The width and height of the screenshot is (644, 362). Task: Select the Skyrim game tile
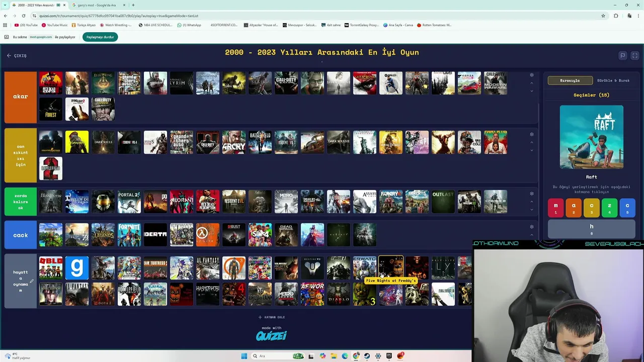(182, 83)
